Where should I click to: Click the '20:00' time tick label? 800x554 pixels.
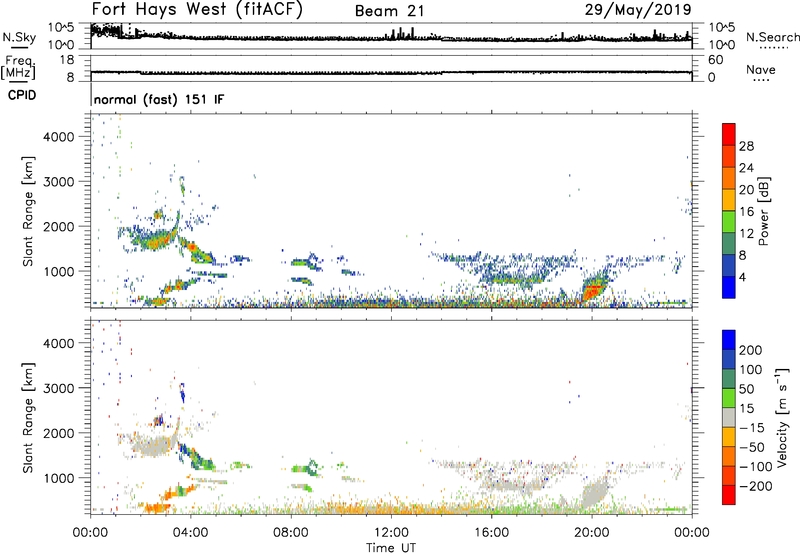(591, 533)
